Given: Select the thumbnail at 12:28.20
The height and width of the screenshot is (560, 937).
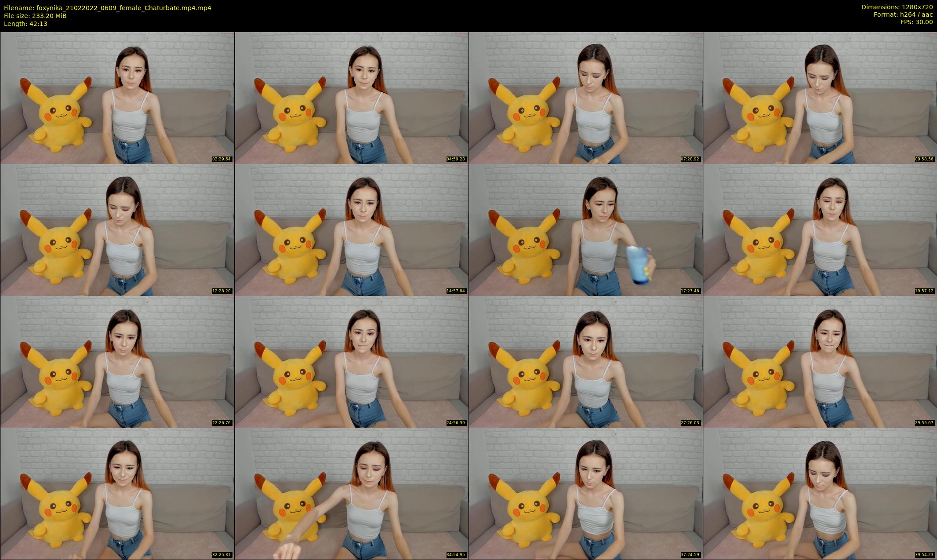Looking at the screenshot, I should 117,229.
